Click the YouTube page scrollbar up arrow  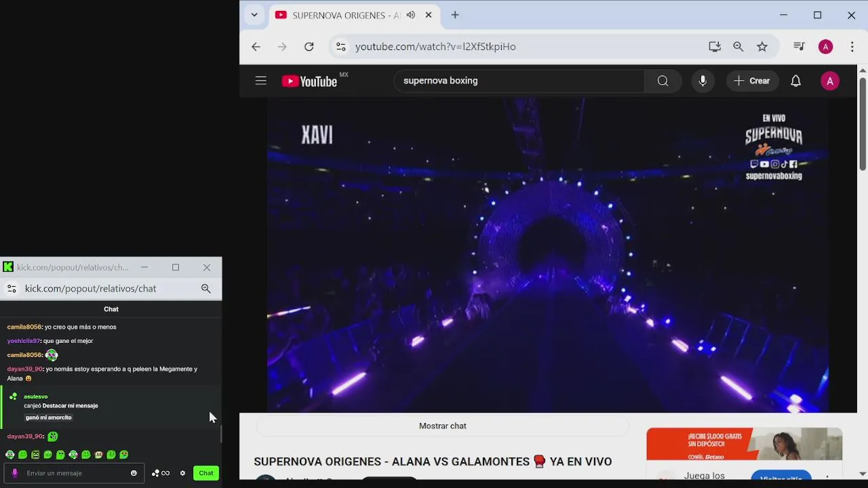coord(863,70)
